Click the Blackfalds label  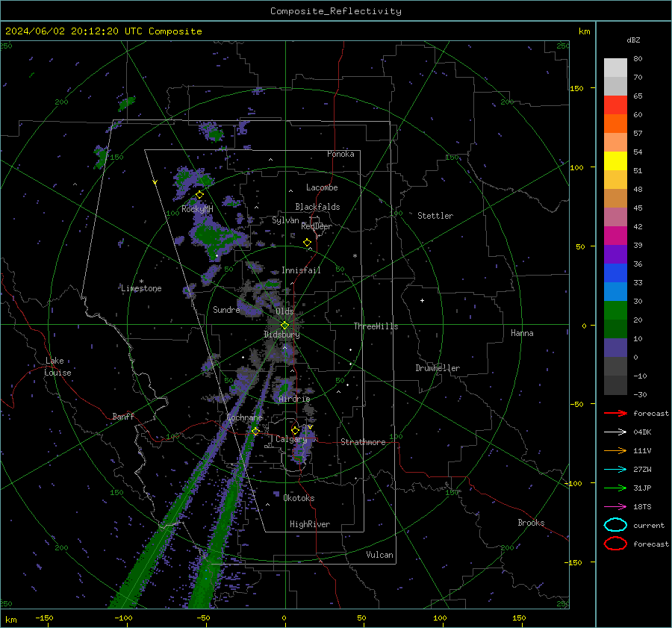click(x=317, y=207)
